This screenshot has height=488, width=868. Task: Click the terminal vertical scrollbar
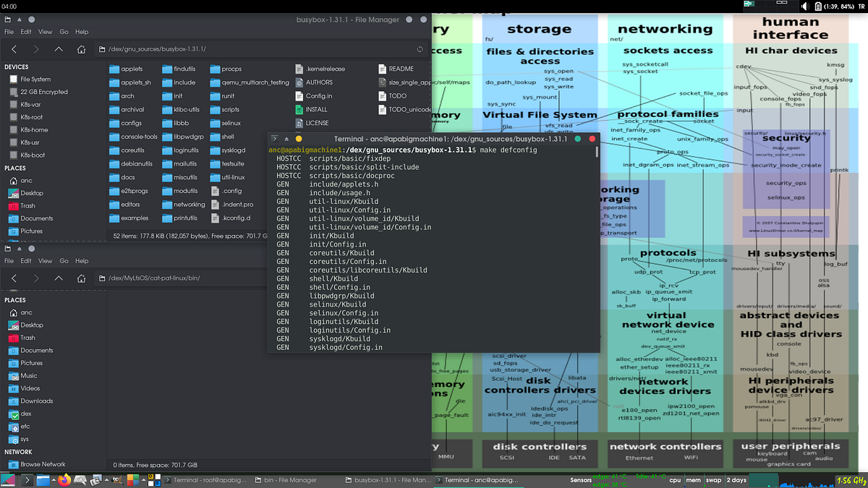(x=597, y=246)
